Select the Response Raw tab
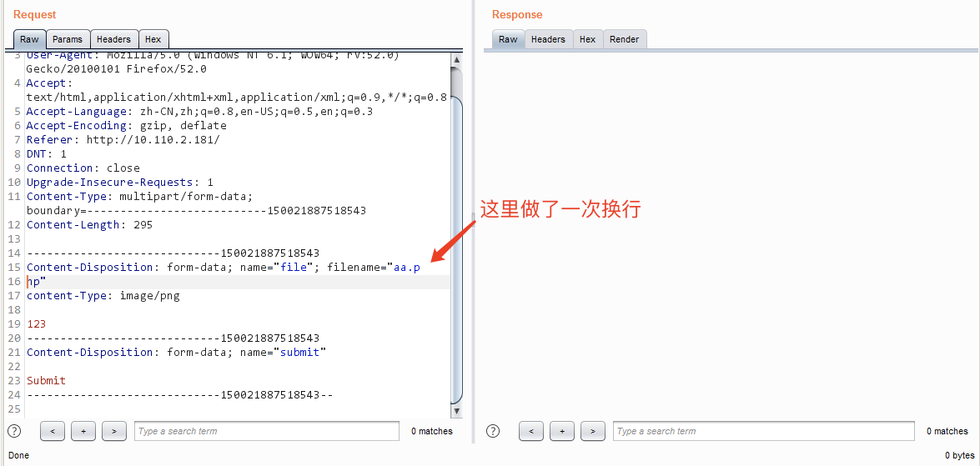The width and height of the screenshot is (980, 466). [x=508, y=38]
